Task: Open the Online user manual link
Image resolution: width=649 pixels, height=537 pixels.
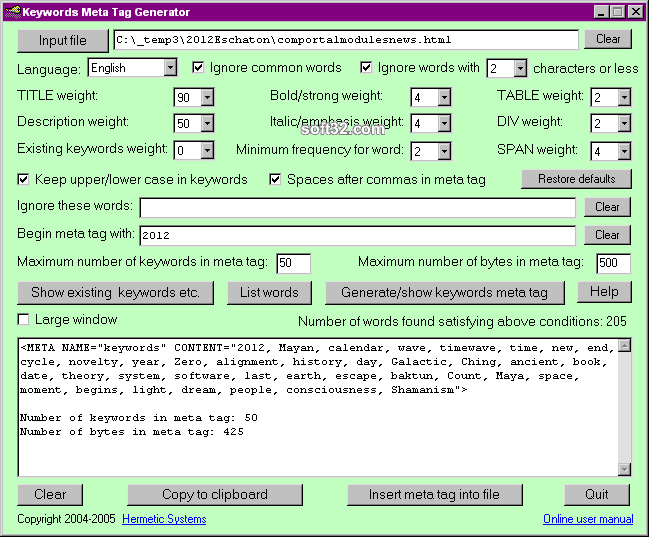Action: 588,519
